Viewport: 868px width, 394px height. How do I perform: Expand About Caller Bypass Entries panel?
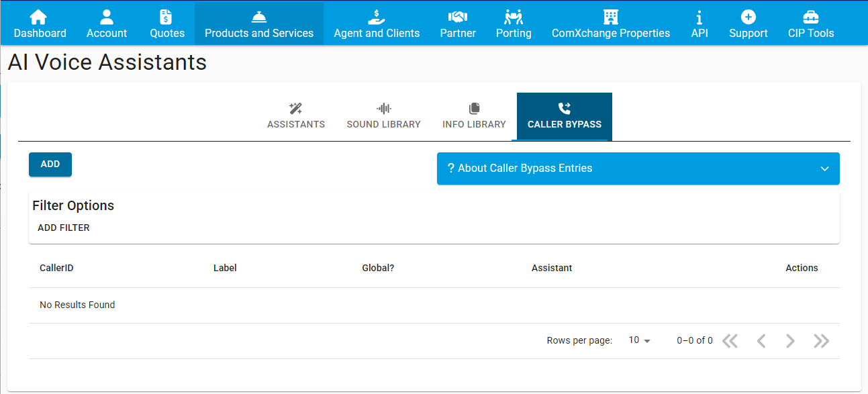coord(638,168)
